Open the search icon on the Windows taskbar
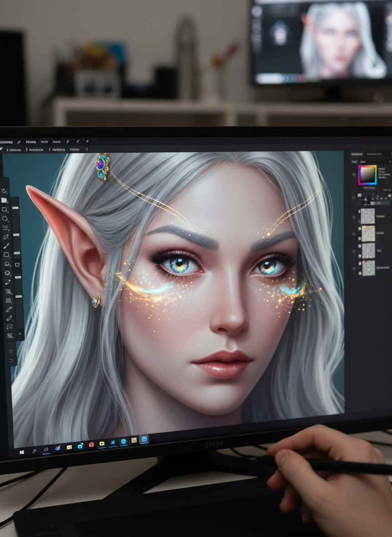The width and height of the screenshot is (392, 537). pos(34,451)
